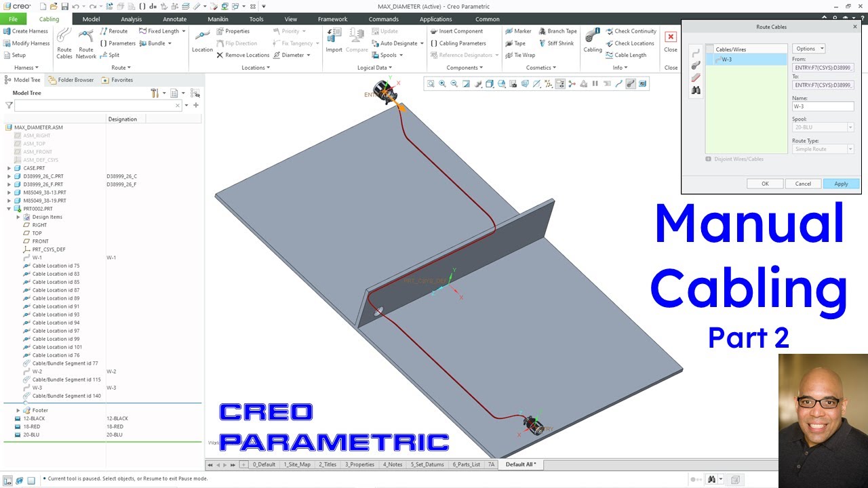This screenshot has height=488, width=868.
Task: Click the Tie Wrap tool
Action: [x=519, y=56]
